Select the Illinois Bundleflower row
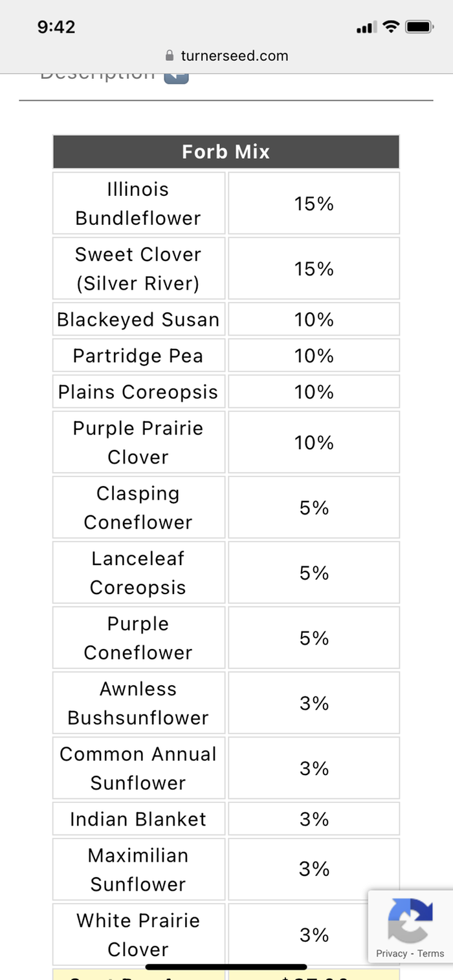This screenshot has height=980, width=453. (226, 203)
